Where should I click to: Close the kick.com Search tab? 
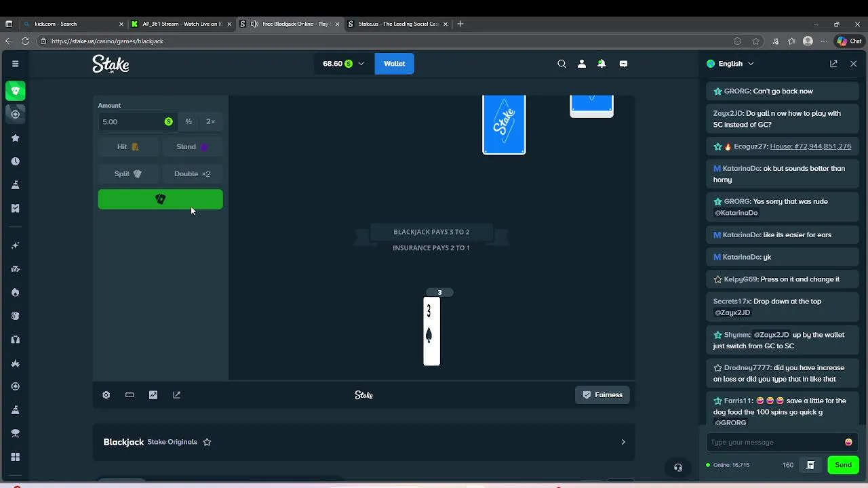coord(121,24)
